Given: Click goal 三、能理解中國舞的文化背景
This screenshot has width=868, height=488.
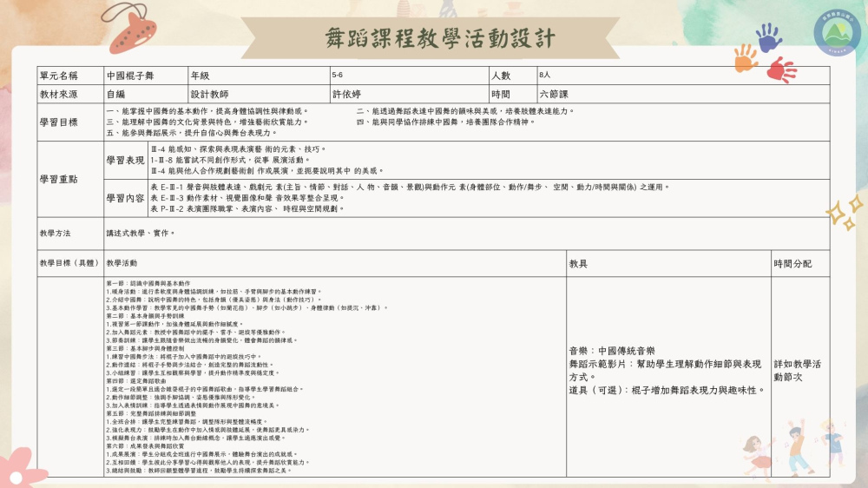Looking at the screenshot, I should 207,122.
